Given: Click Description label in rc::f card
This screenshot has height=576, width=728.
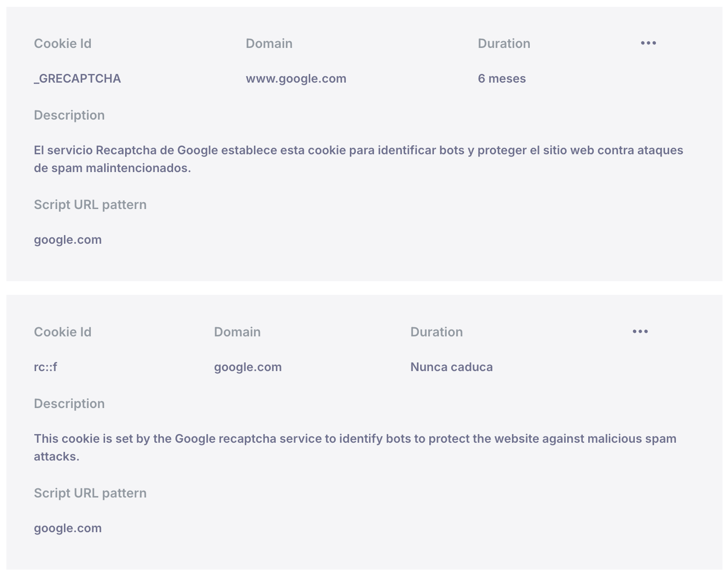Looking at the screenshot, I should pyautogui.click(x=69, y=403).
